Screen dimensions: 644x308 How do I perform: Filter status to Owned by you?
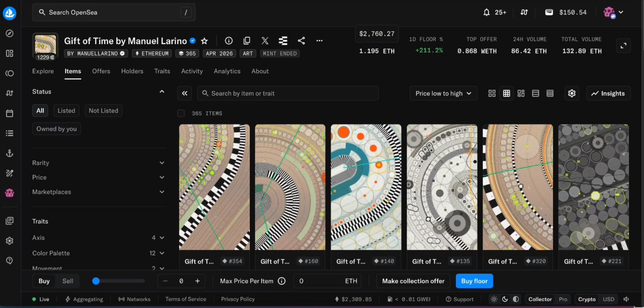[x=57, y=128]
